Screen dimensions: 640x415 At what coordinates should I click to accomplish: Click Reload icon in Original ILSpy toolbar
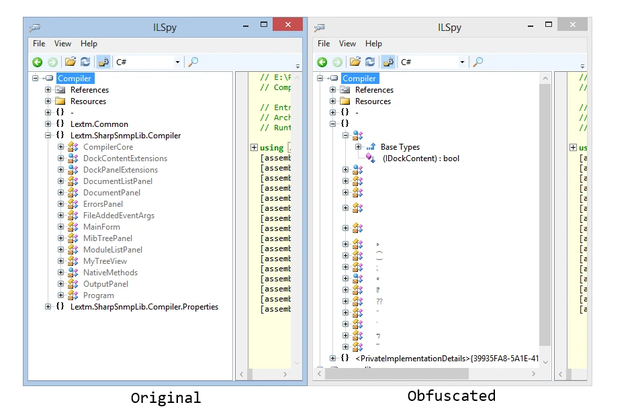pyautogui.click(x=85, y=62)
